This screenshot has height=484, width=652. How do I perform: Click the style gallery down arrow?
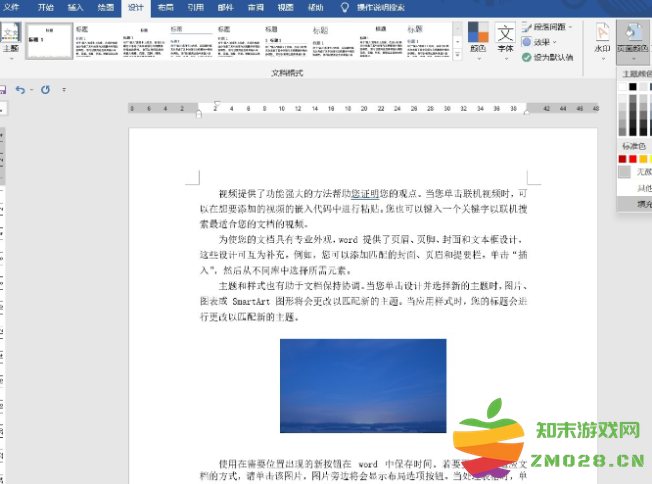point(457,42)
